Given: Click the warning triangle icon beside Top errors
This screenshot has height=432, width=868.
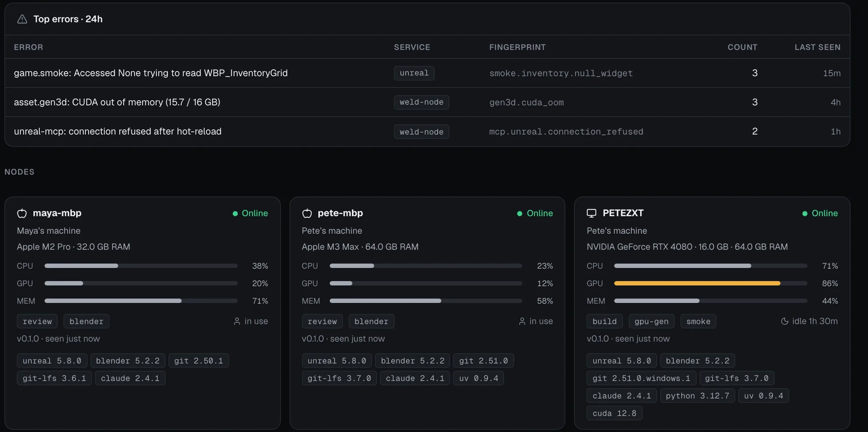Looking at the screenshot, I should (x=22, y=19).
